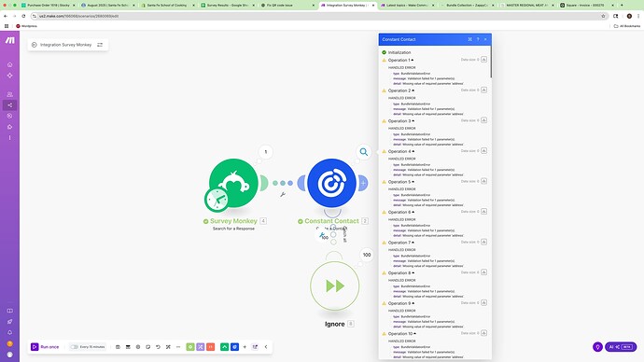The image size is (644, 362).
Task: Collapse Operation 1 with its arrow
Action: tap(413, 60)
